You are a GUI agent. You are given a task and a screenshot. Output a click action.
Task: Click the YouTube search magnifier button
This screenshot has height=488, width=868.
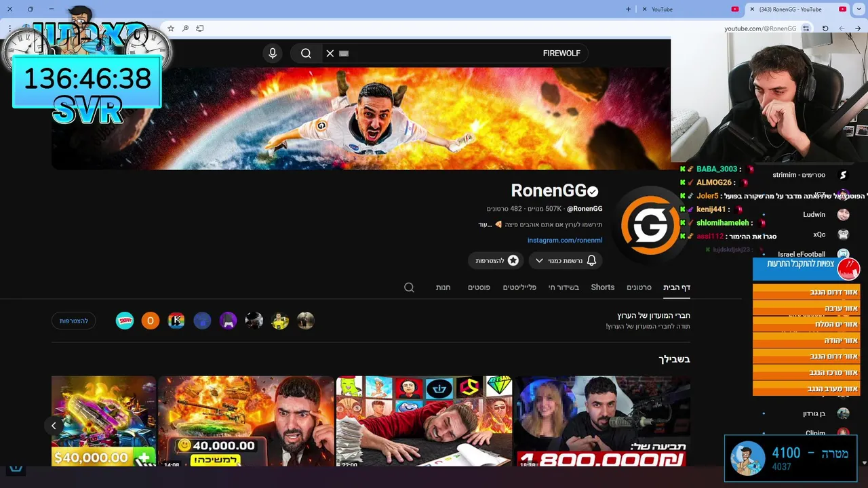306,54
